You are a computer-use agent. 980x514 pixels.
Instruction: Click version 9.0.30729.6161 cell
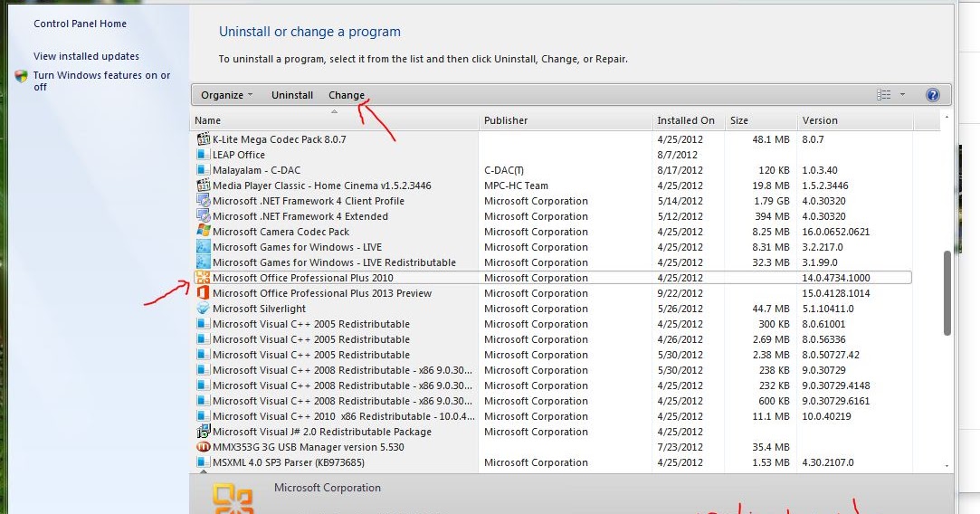click(x=835, y=401)
